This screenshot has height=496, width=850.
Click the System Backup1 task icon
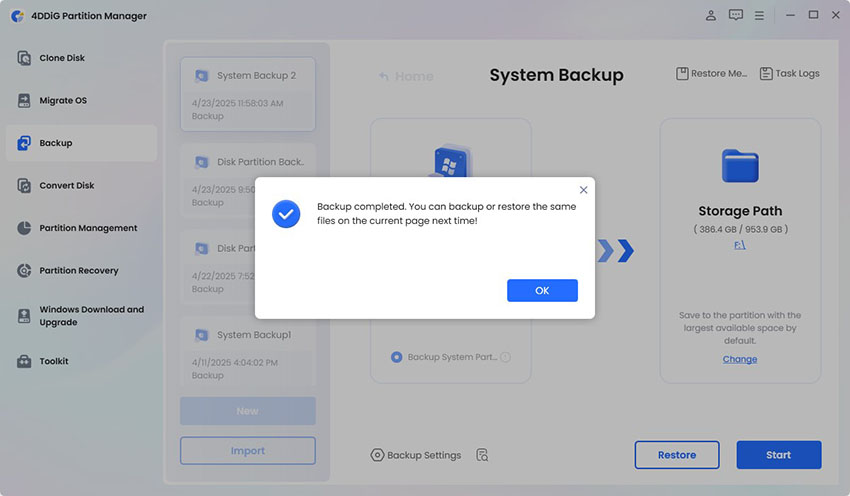(x=202, y=335)
